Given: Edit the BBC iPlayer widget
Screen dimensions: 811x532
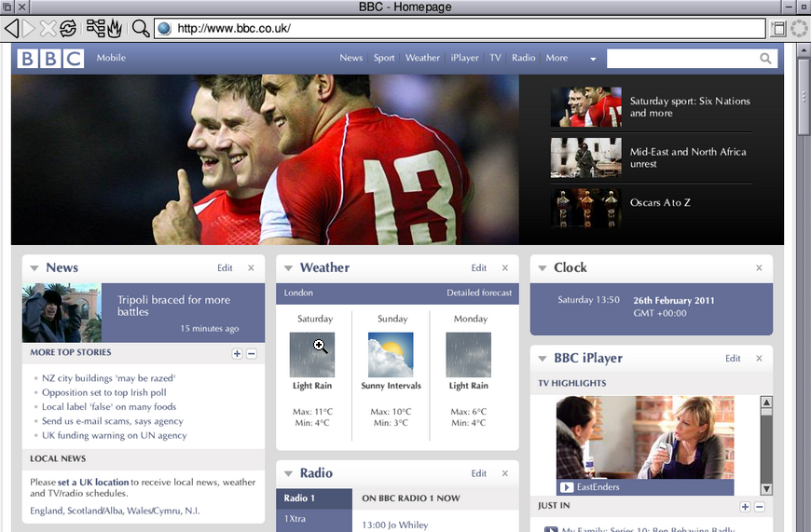Looking at the screenshot, I should click(733, 359).
